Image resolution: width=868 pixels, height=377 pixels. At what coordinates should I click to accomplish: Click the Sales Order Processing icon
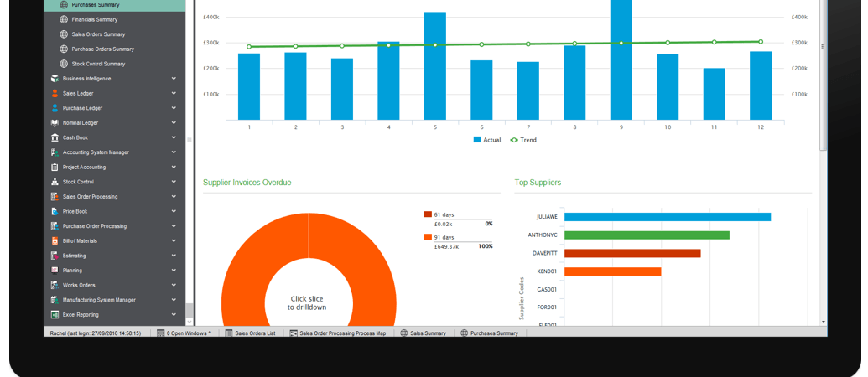[55, 196]
